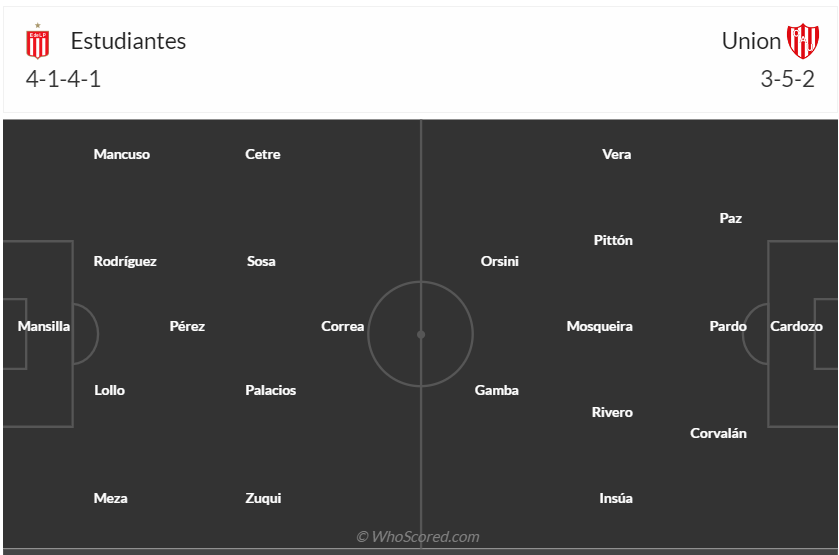Viewport: 839px width, 555px height.
Task: Select Union centre-back Pardo
Action: tap(728, 326)
